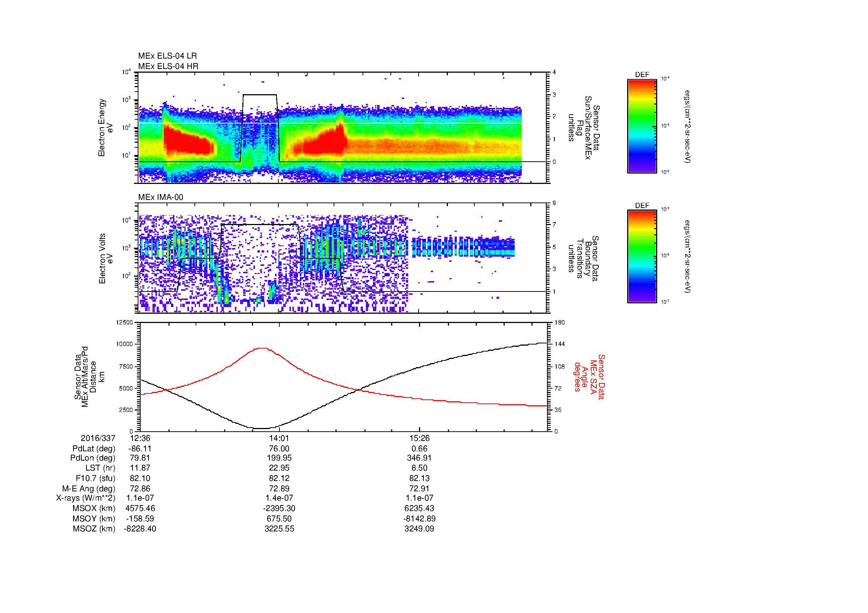Select the 'M-E Ang (deg)' row label

coord(88,488)
